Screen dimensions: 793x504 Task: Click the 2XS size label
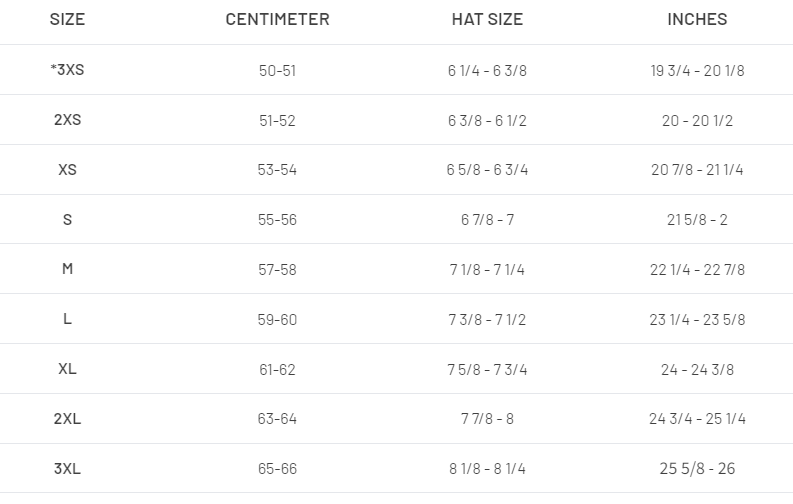pos(67,119)
